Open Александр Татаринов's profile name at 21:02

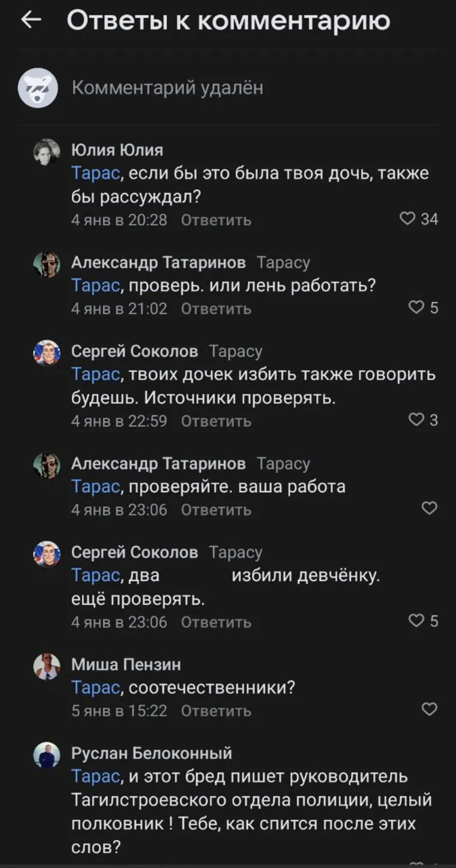click(x=158, y=262)
